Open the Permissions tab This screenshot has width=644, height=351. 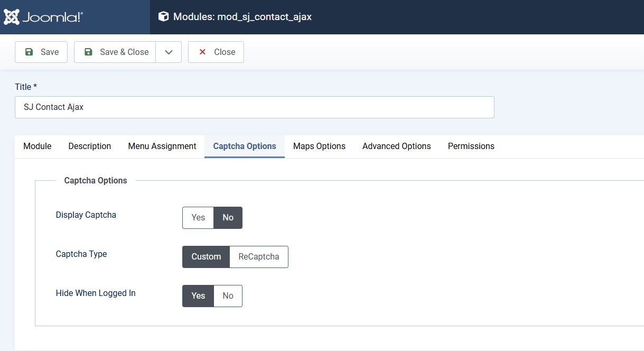(x=471, y=146)
